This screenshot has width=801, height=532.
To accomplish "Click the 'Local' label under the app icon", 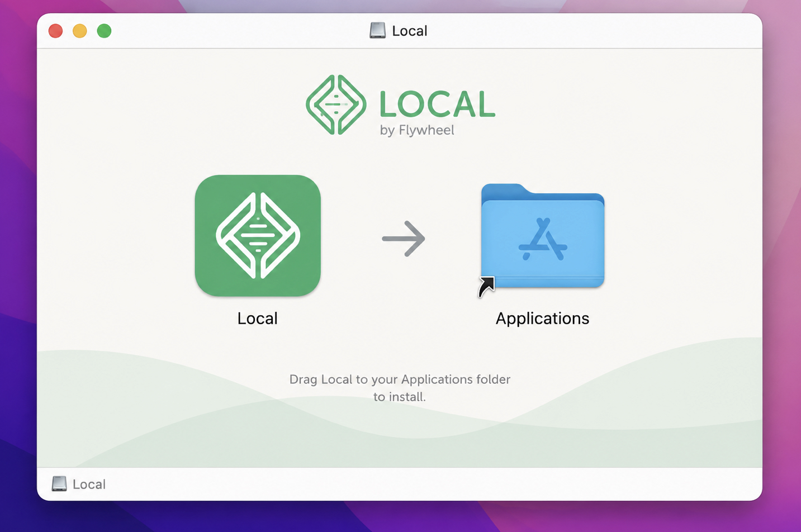I will click(x=257, y=319).
